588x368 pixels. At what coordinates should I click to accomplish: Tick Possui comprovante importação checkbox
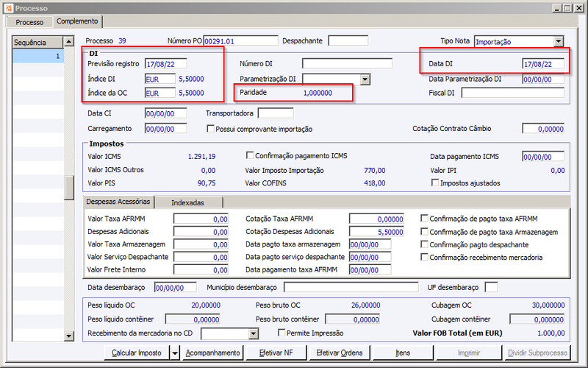[210, 129]
